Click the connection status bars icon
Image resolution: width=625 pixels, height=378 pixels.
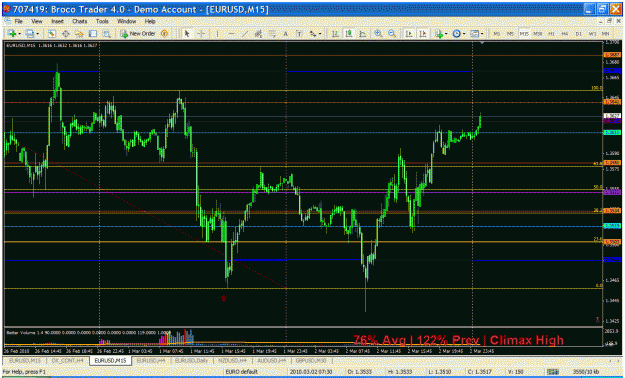(553, 372)
